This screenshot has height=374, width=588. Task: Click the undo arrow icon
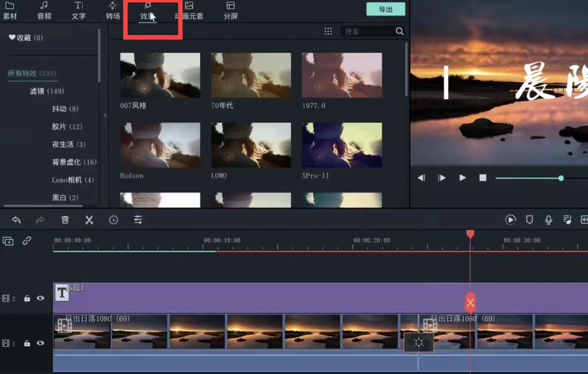pos(16,220)
